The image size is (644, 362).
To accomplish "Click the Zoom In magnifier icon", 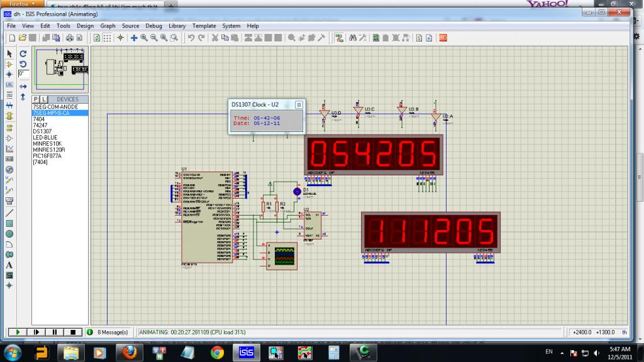I will (x=144, y=38).
